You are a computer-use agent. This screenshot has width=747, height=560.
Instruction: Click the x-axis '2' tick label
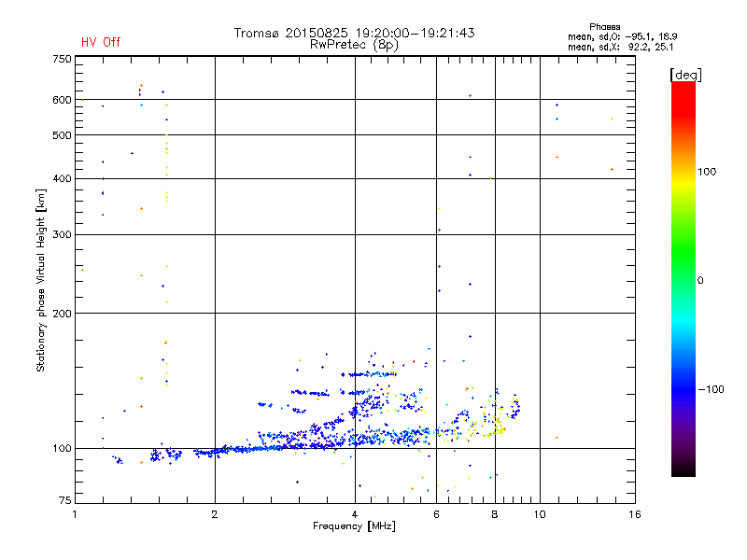point(215,514)
